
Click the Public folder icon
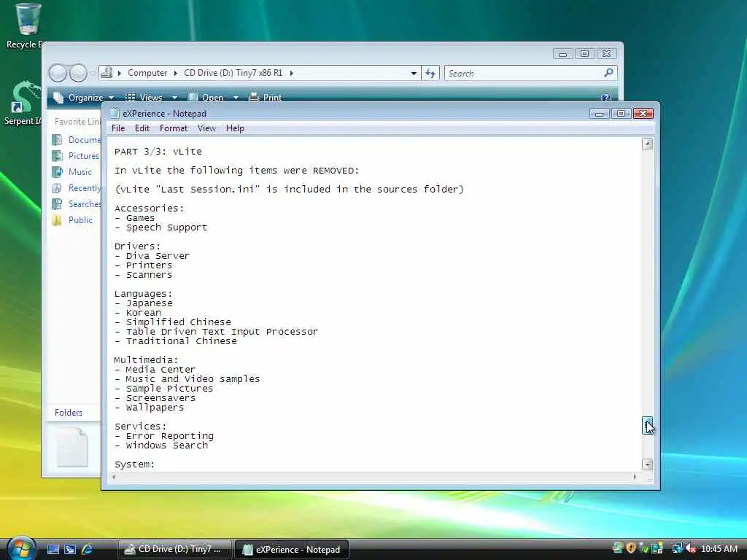point(57,220)
